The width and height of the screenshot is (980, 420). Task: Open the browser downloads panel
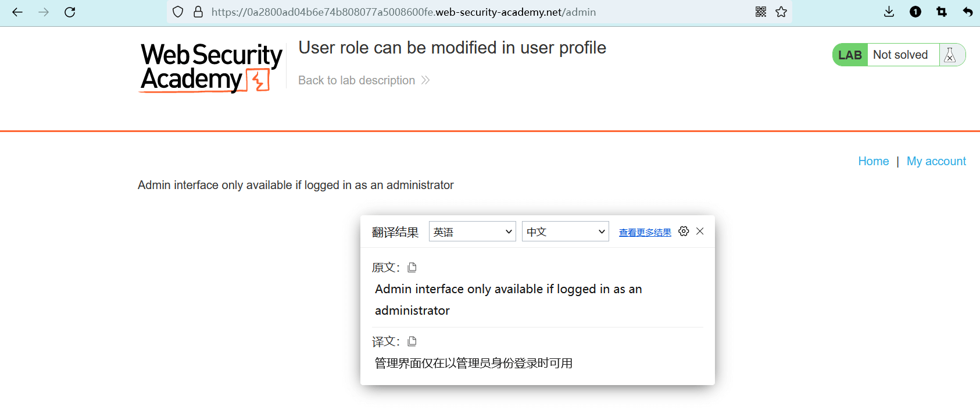[889, 12]
